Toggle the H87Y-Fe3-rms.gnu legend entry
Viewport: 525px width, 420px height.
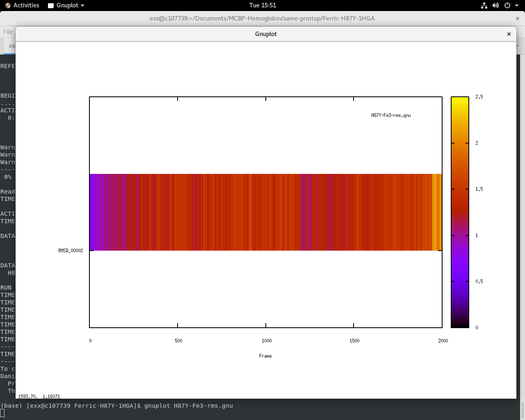pos(391,115)
